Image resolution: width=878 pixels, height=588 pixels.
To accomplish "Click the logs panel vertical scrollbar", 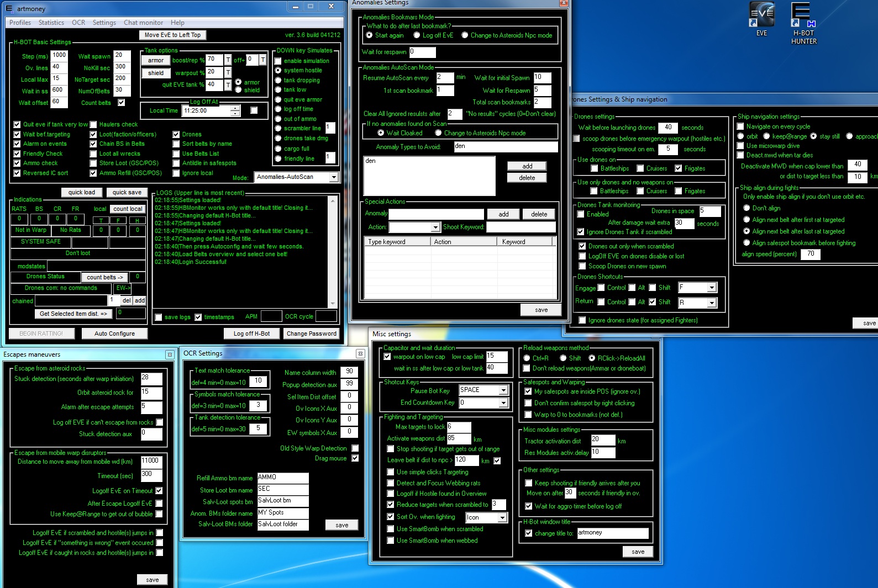I will click(x=333, y=252).
